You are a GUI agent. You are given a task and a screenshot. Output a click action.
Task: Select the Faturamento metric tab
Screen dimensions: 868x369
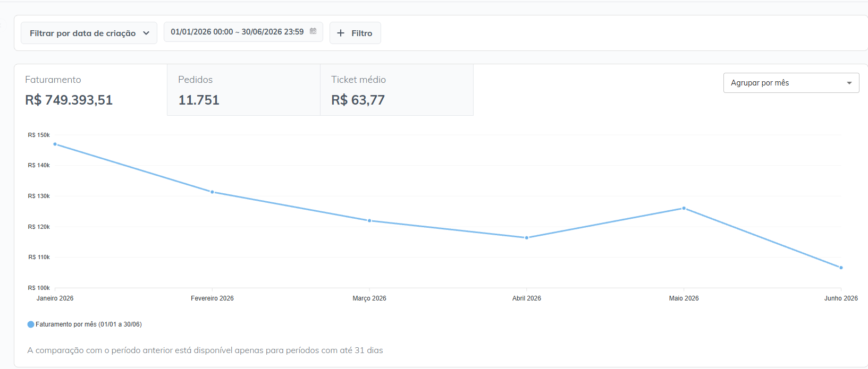tap(90, 90)
